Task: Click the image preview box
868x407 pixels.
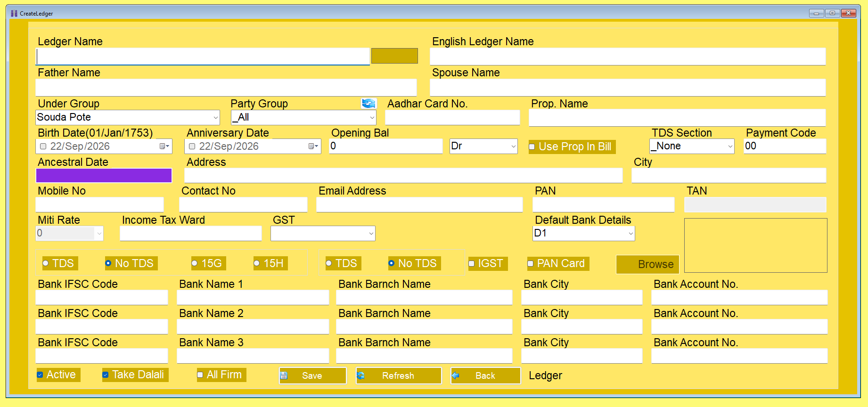Action: (756, 245)
